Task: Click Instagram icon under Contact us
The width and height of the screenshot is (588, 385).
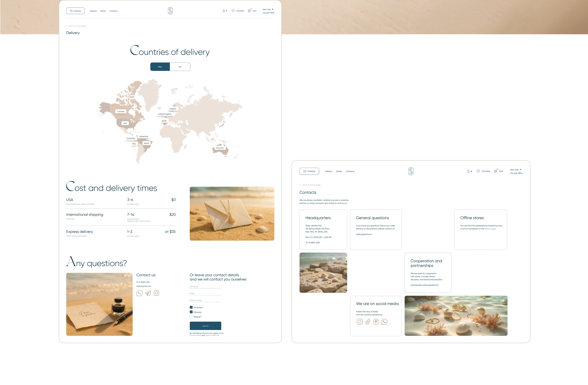Action: 156,293
